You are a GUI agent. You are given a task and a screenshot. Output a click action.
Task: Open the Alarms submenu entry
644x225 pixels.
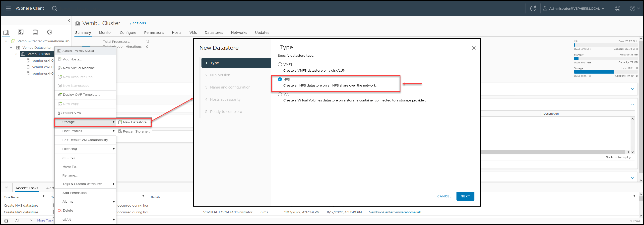(x=85, y=202)
